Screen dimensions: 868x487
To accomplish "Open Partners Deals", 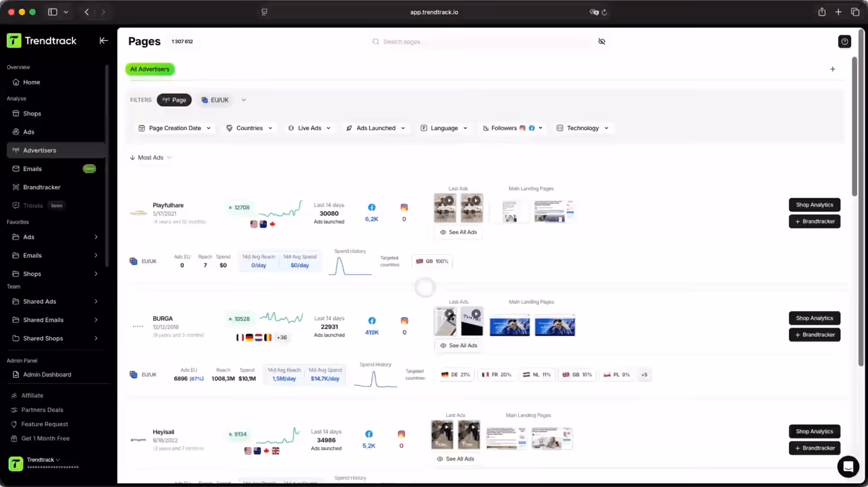I will click(x=42, y=410).
